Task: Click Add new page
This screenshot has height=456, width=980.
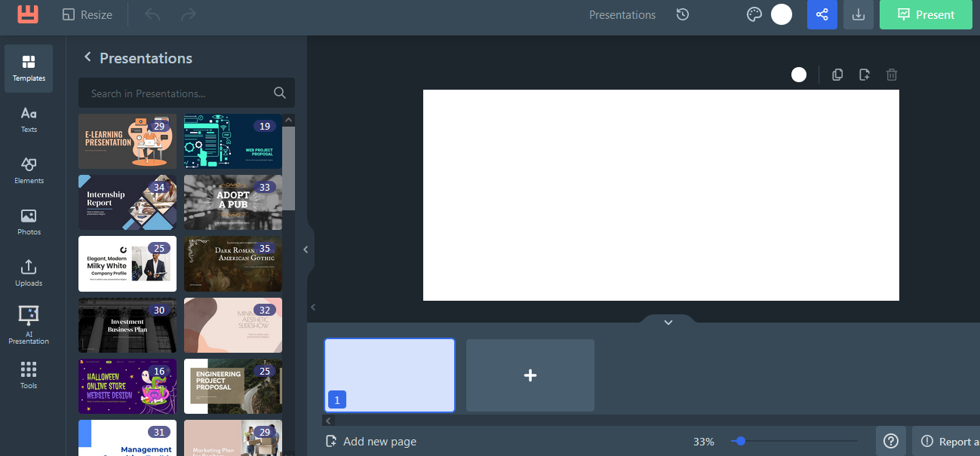Action: (x=371, y=442)
